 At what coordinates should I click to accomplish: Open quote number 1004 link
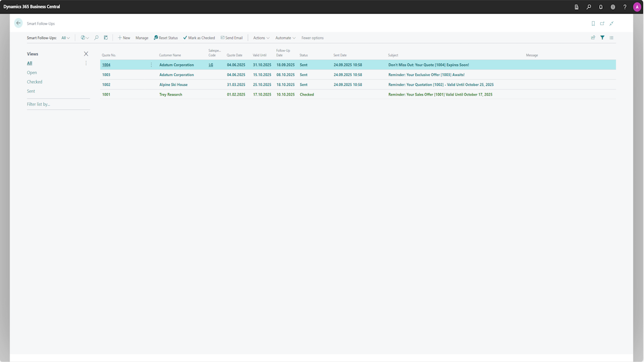(106, 65)
